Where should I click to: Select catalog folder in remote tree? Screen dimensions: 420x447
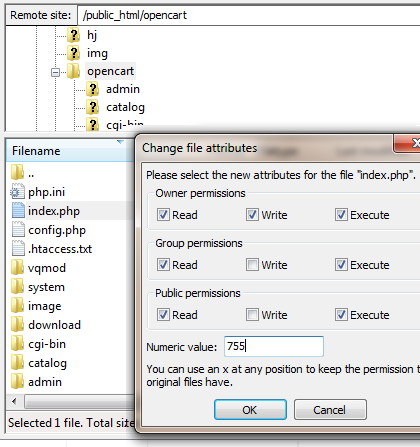[125, 107]
